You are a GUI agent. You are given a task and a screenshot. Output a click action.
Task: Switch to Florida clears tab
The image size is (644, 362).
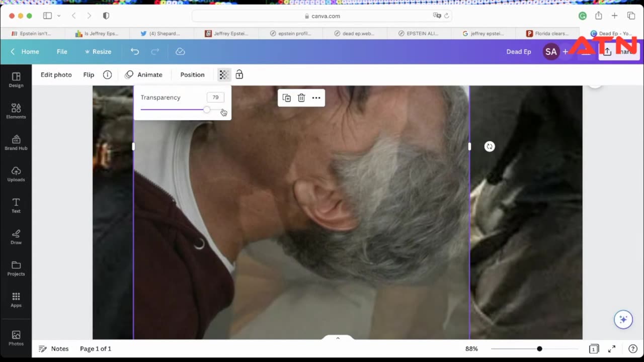coord(548,34)
